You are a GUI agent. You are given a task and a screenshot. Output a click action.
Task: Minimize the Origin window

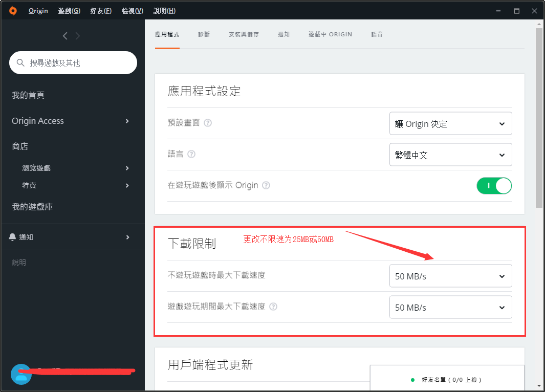(498, 11)
